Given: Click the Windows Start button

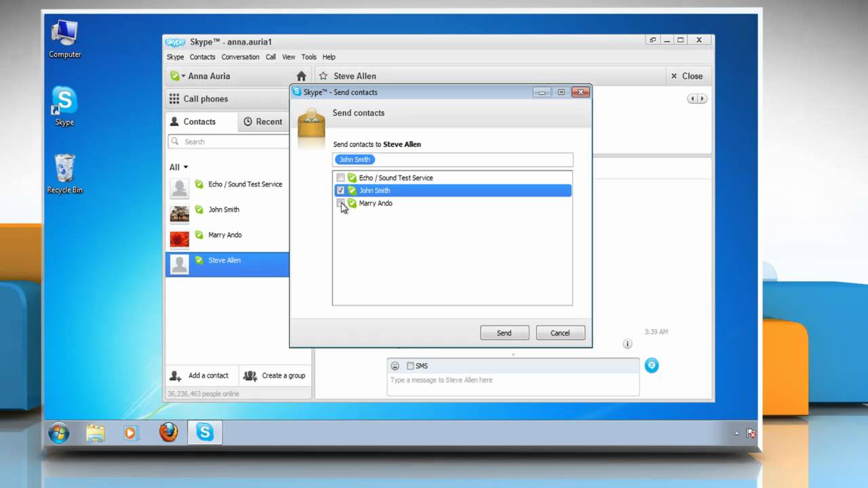Looking at the screenshot, I should point(59,432).
